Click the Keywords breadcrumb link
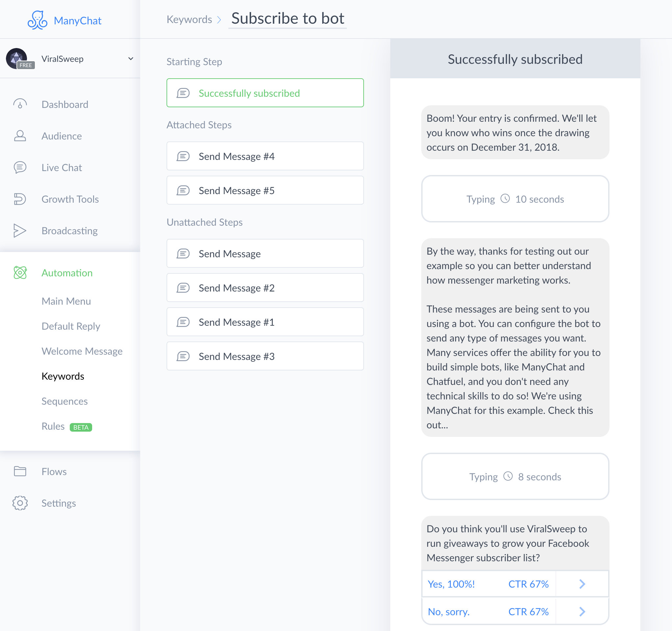Viewport: 672px width, 631px height. 189,19
